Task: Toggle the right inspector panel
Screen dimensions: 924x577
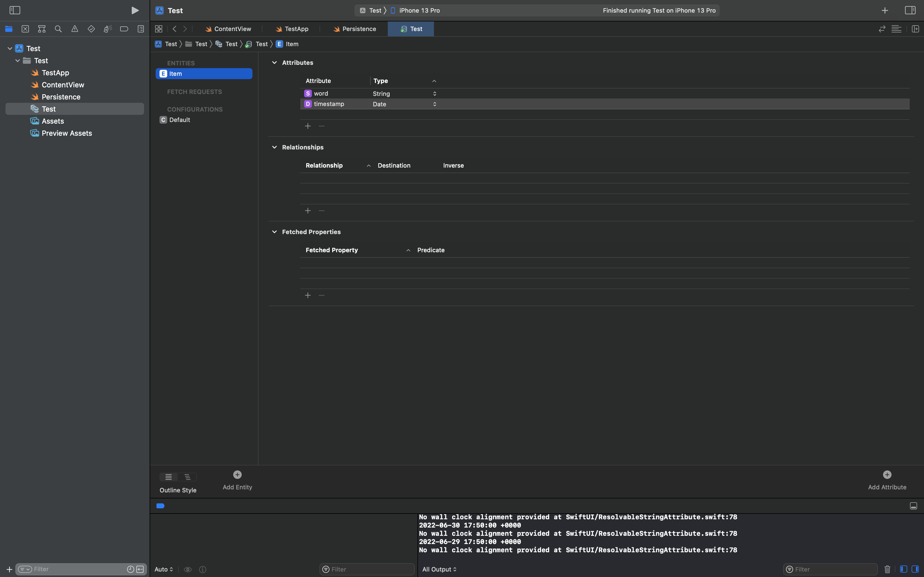Action: (910, 10)
